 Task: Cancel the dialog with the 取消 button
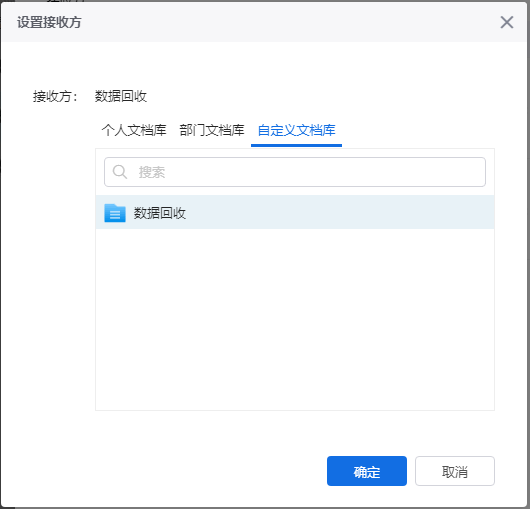coord(455,471)
